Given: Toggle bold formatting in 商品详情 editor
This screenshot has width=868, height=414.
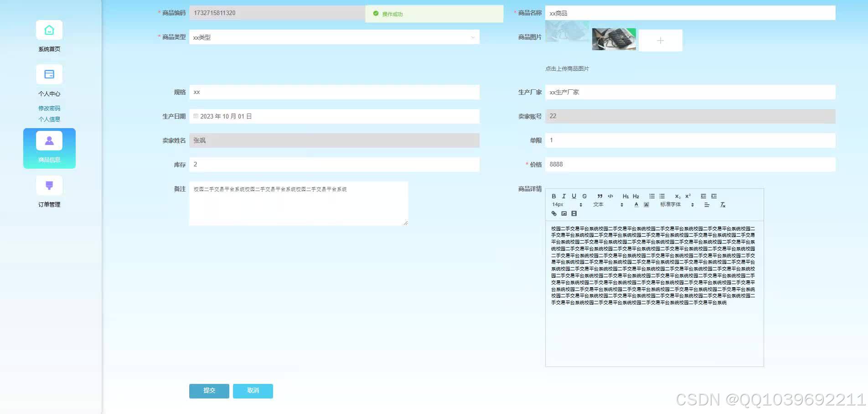Looking at the screenshot, I should pyautogui.click(x=554, y=196).
